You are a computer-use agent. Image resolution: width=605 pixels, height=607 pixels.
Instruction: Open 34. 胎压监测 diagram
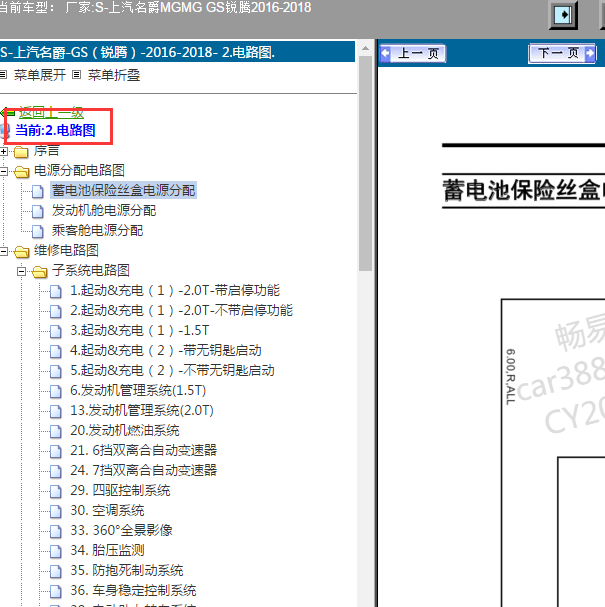coord(107,550)
